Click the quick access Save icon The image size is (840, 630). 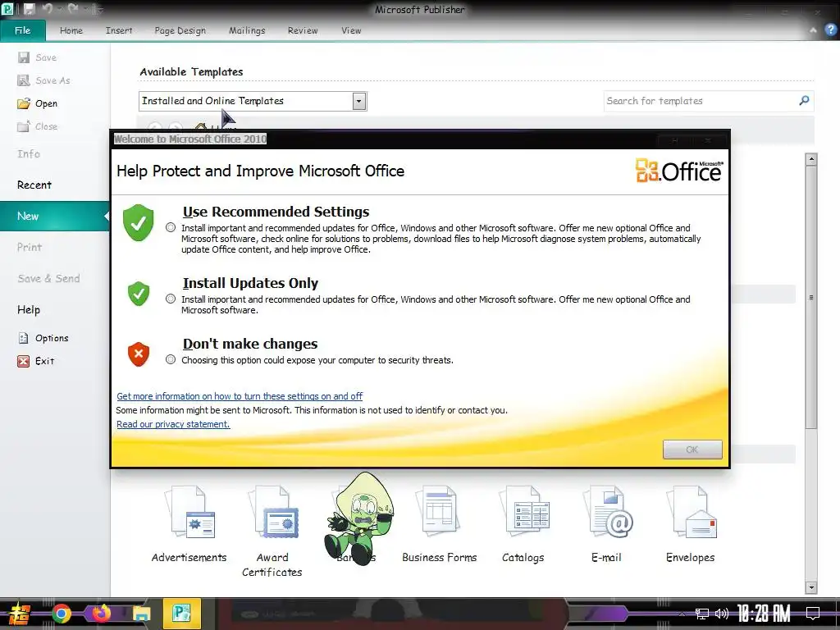(29, 9)
